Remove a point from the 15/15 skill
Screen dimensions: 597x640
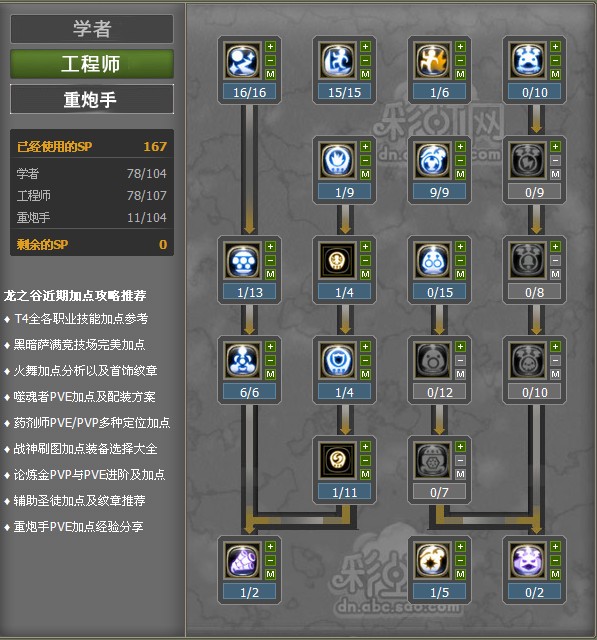(365, 60)
